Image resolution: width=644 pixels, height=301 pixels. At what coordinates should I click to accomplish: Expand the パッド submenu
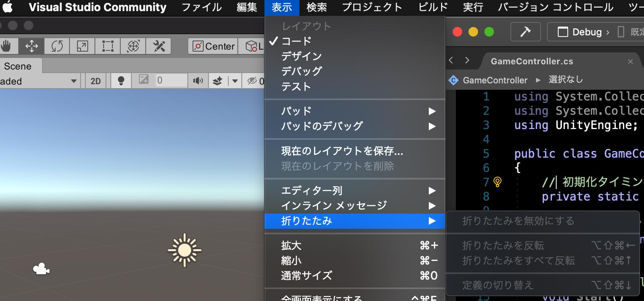355,111
